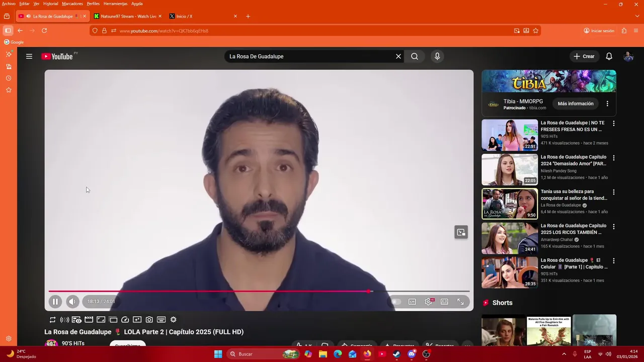The height and width of the screenshot is (362, 644).
Task: Go back to the previous page
Action: coord(20,31)
